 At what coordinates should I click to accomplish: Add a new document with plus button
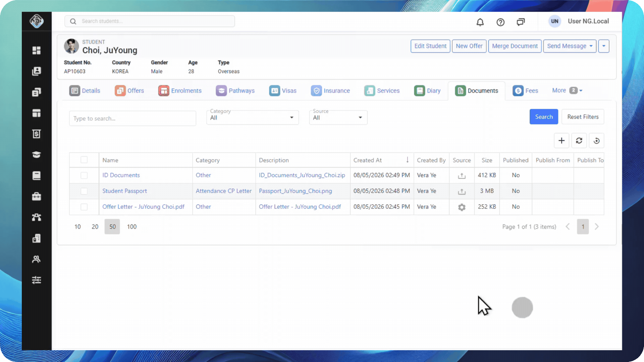(561, 140)
